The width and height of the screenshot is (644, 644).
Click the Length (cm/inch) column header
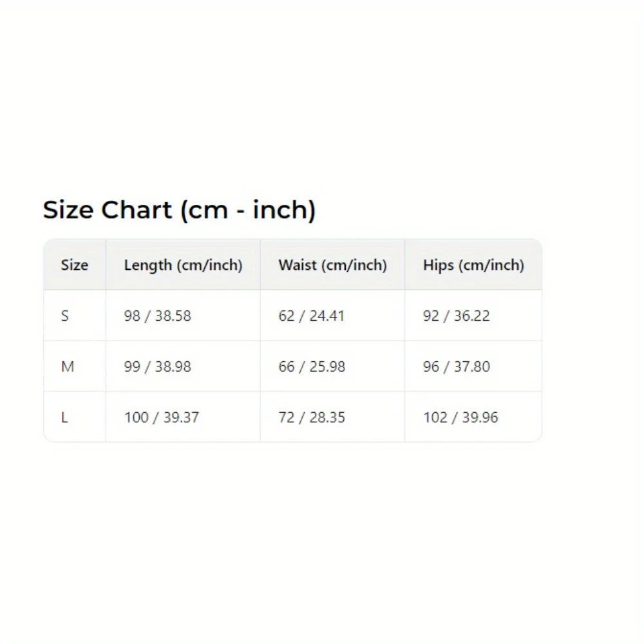[183, 265]
